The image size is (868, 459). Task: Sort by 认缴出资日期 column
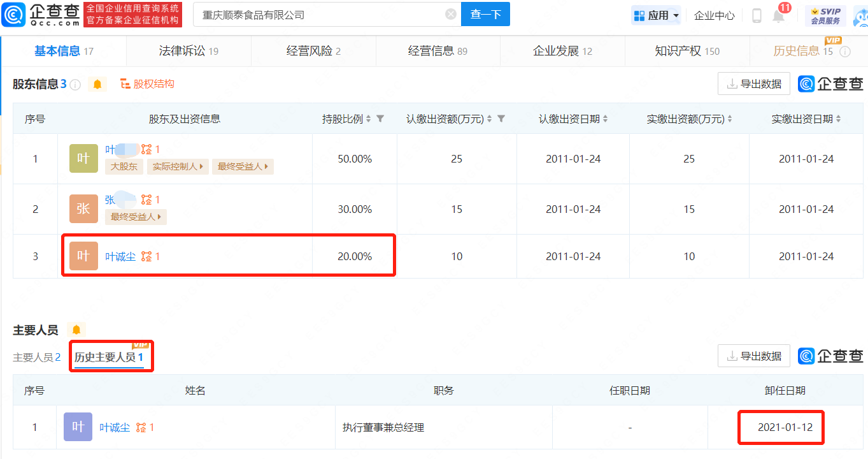coord(605,119)
